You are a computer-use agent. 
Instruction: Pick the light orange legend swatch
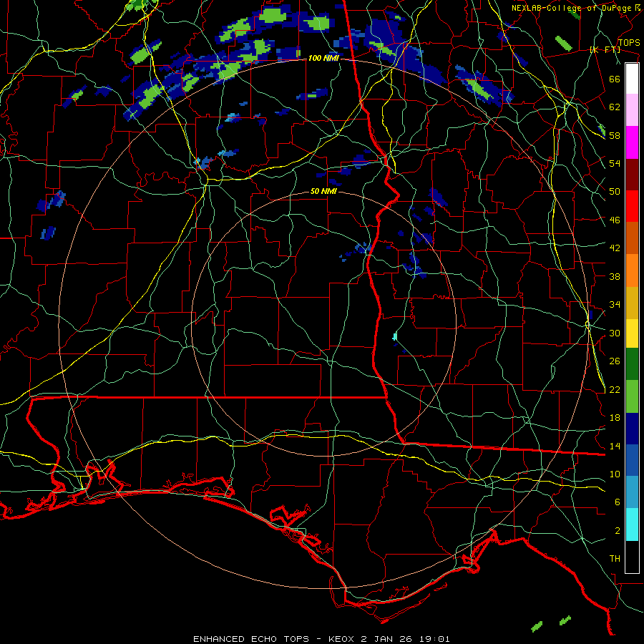click(632, 270)
